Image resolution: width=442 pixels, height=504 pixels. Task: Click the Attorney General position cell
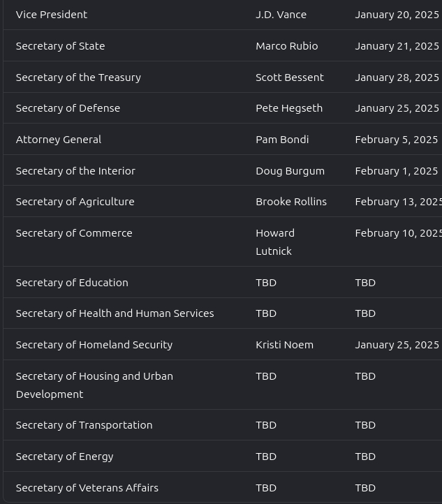pyautogui.click(x=59, y=140)
